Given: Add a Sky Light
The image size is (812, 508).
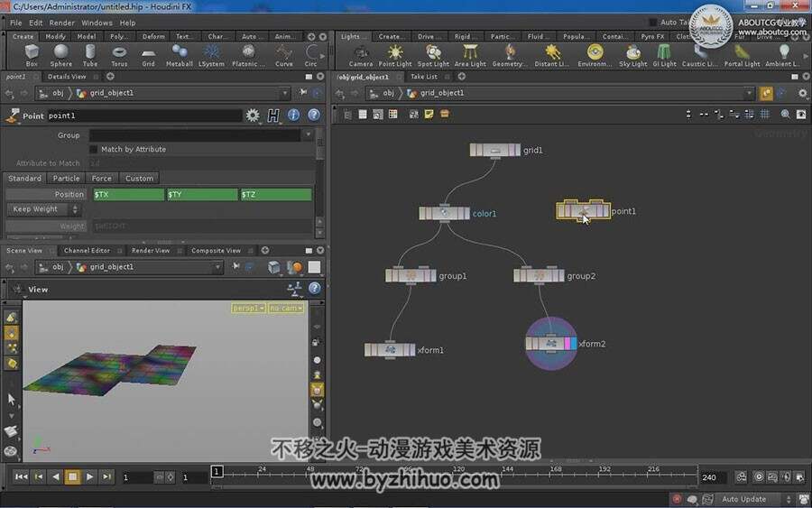Looking at the screenshot, I should coord(632,55).
